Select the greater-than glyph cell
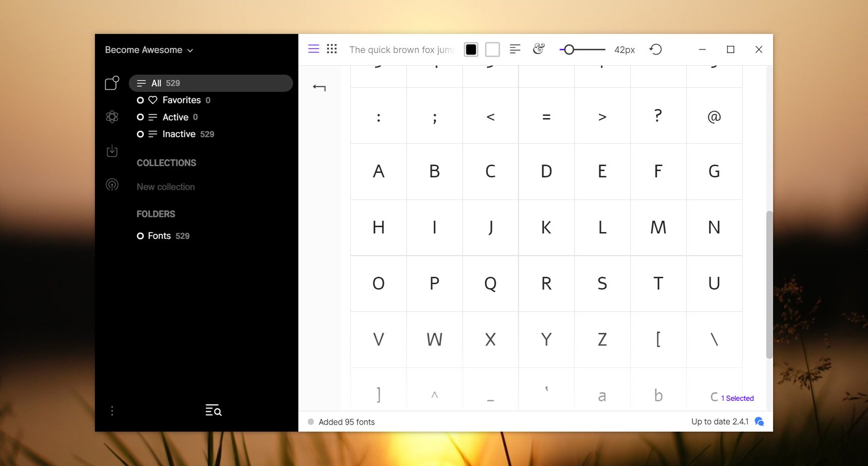The width and height of the screenshot is (868, 466). coord(603,116)
